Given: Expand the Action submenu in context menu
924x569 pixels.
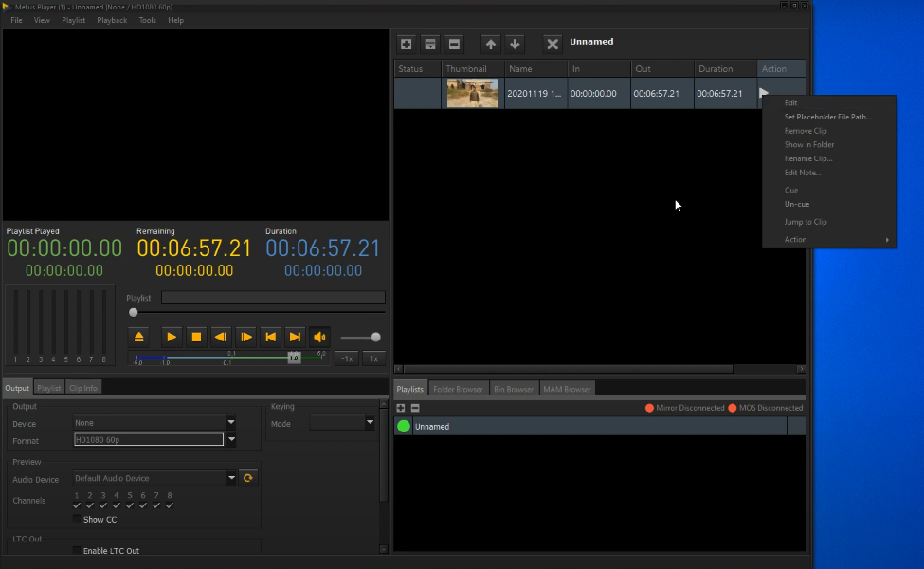Looking at the screenshot, I should click(x=829, y=239).
